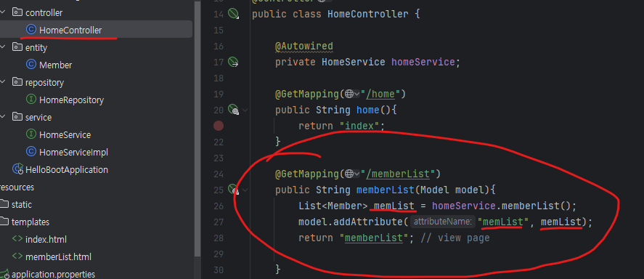Click the HomeController class name in editor
The width and height of the screenshot is (644, 279).
coord(368,15)
